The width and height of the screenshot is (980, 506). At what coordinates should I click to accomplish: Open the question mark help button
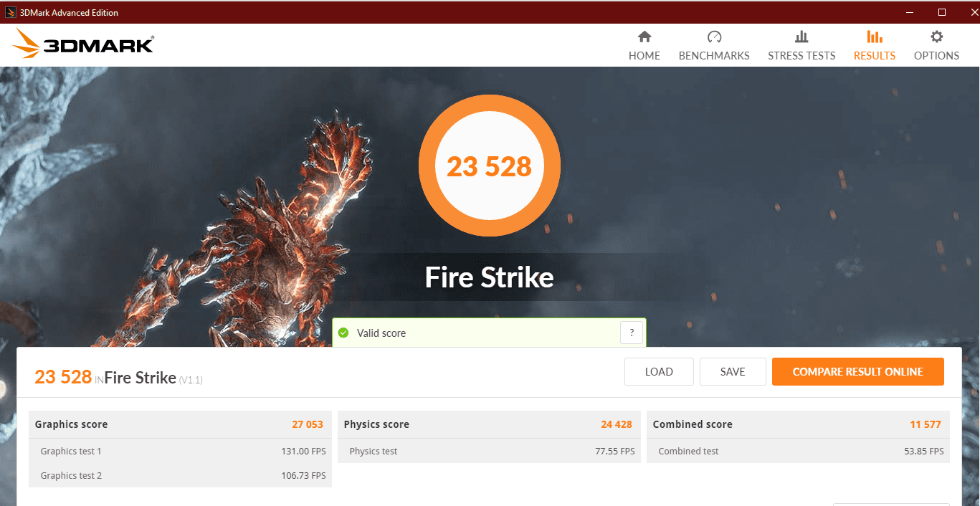point(632,333)
